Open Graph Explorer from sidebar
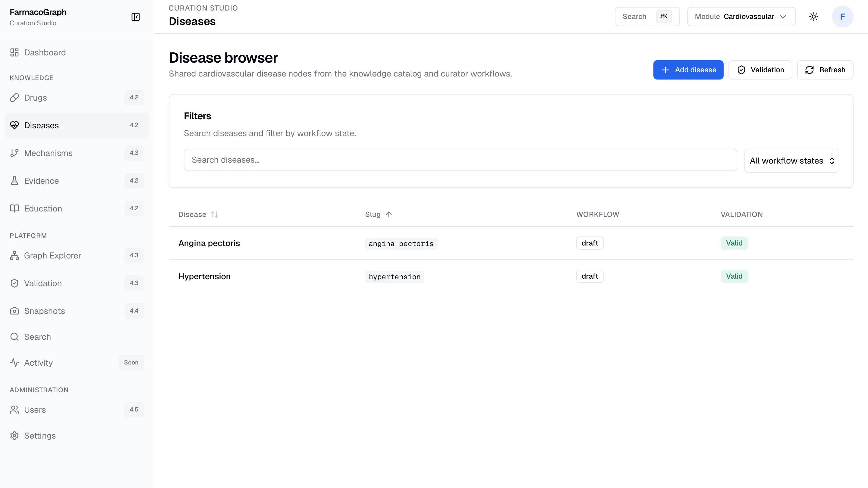868x488 pixels. 77,256
